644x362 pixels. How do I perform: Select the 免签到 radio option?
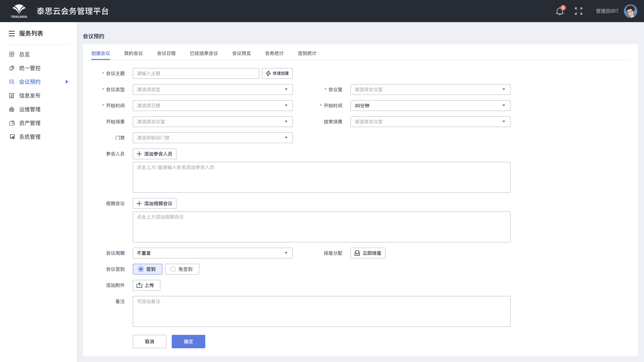click(x=182, y=269)
